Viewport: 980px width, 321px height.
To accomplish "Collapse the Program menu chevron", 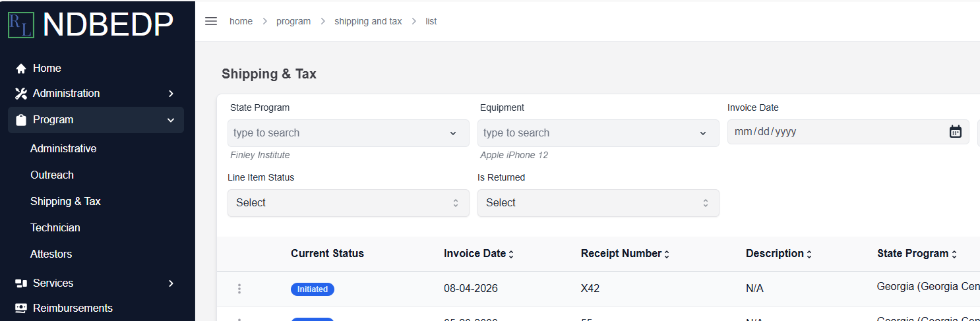I will coord(171,120).
